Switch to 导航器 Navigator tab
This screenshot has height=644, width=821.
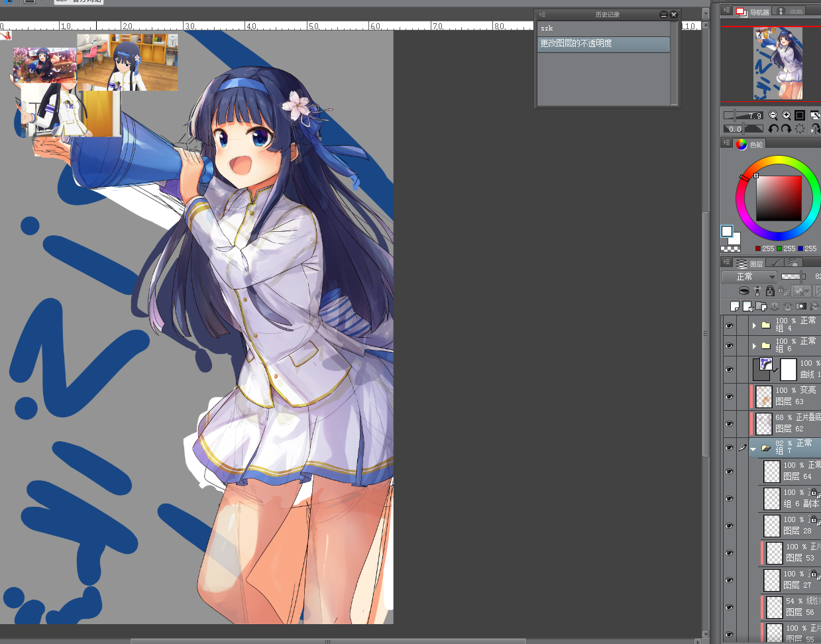[x=753, y=12]
